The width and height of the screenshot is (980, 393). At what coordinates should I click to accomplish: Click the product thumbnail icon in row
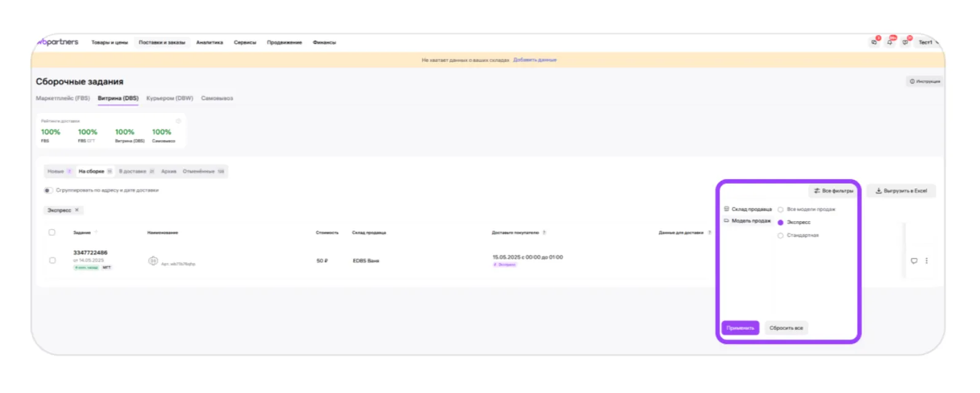[x=153, y=261]
